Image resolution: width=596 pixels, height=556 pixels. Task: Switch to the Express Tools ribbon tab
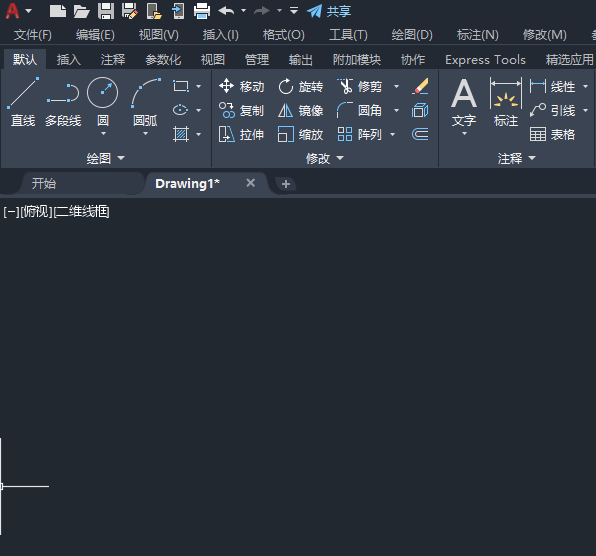coord(485,60)
